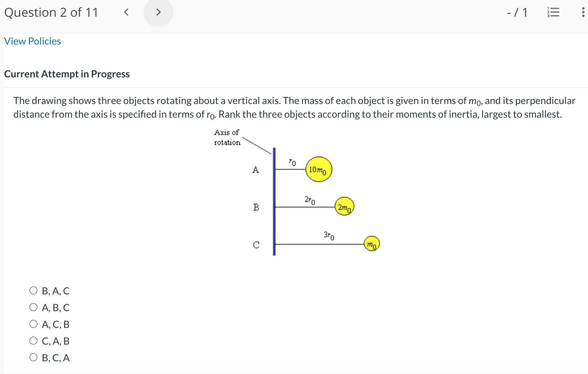Click the next question chevron arrow
Screen dimensions: 588x374
tap(158, 12)
